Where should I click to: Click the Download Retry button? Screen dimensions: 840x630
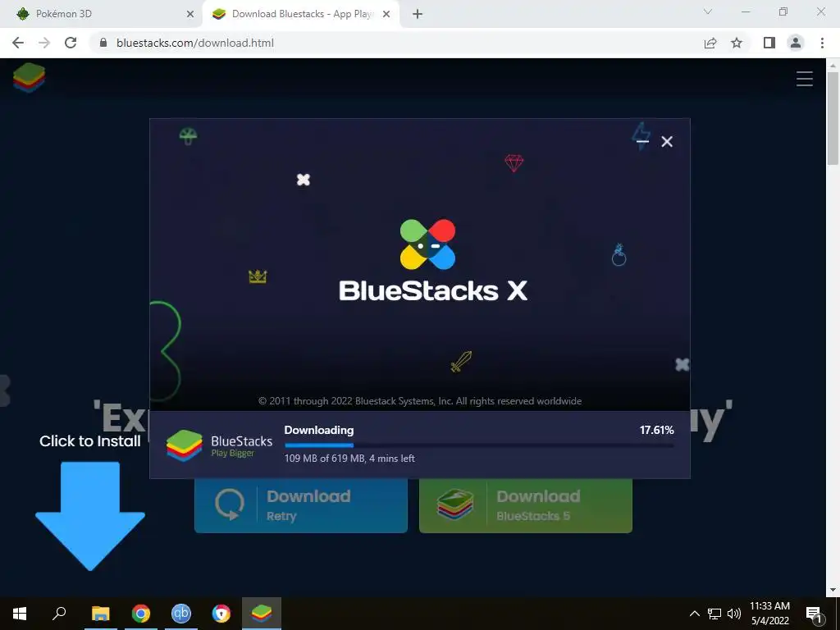300,505
